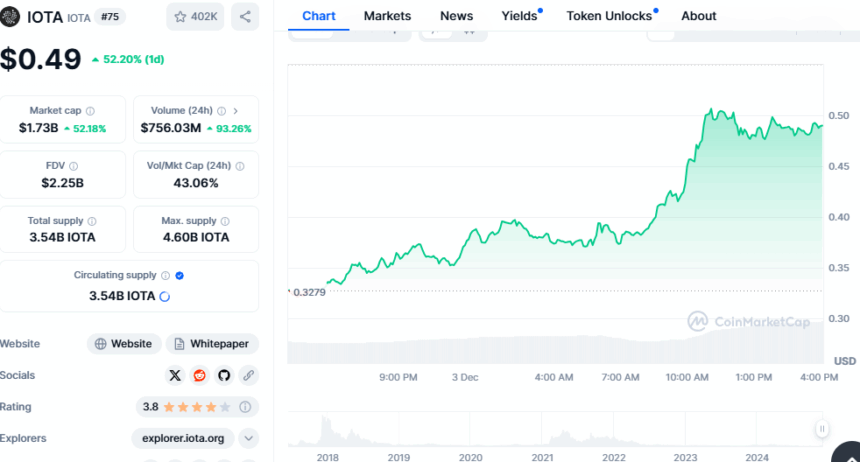The width and height of the screenshot is (860, 462).
Task: Click the circulating supply progress ring
Action: point(165,296)
